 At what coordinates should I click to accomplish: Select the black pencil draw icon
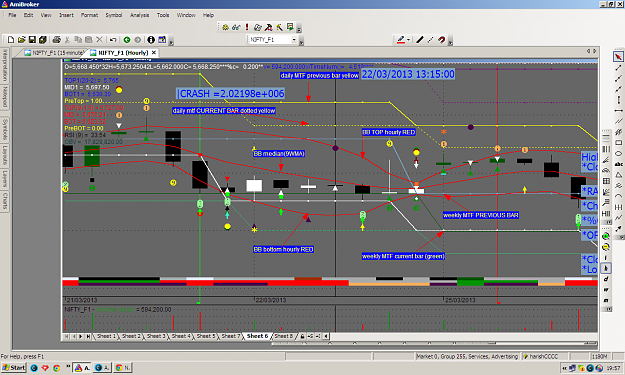click(x=419, y=39)
